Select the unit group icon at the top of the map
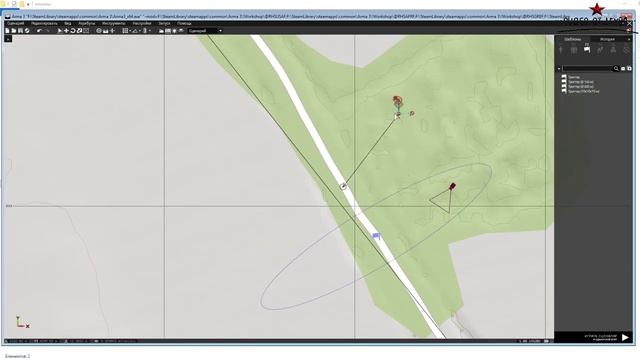640x360 pixels. point(397,100)
